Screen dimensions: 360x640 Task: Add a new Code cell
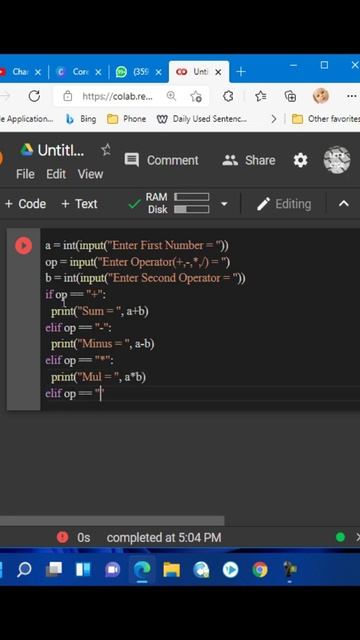click(25, 204)
